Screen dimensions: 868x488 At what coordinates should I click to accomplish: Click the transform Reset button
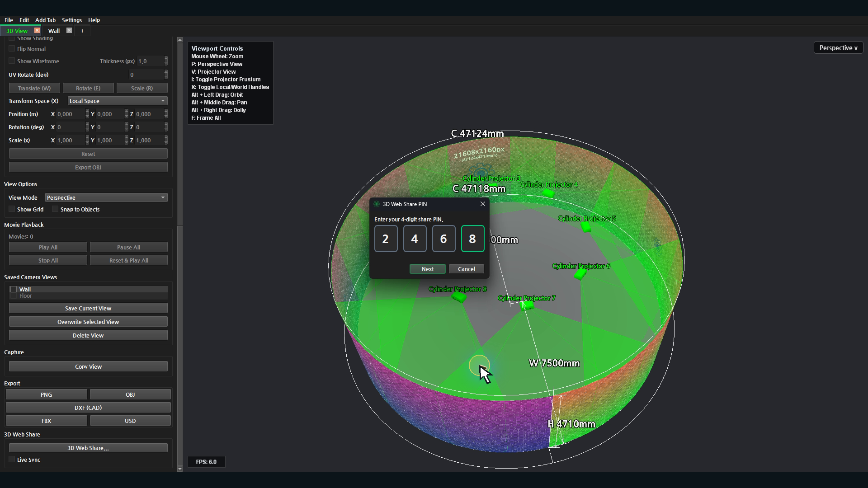(88, 154)
